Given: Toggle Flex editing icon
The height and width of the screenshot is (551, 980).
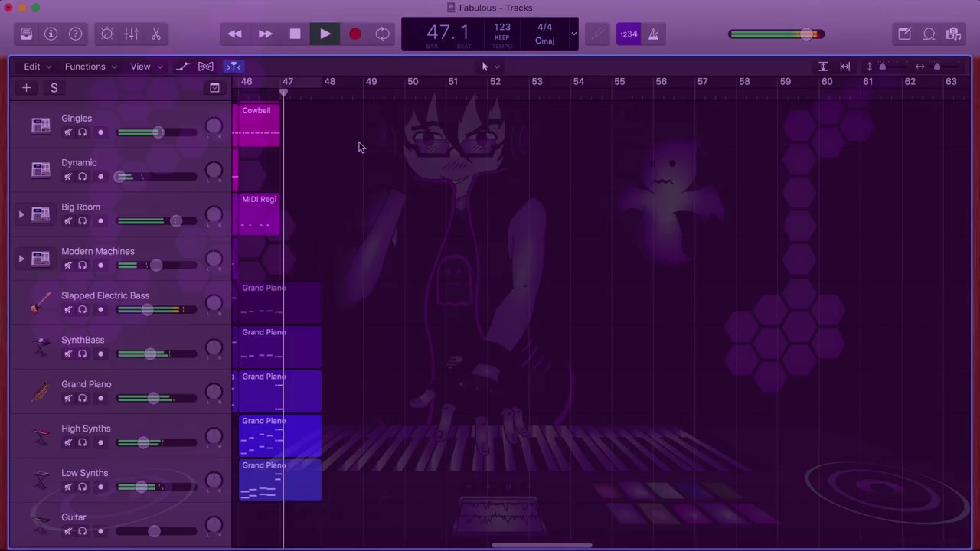Looking at the screenshot, I should tap(206, 67).
